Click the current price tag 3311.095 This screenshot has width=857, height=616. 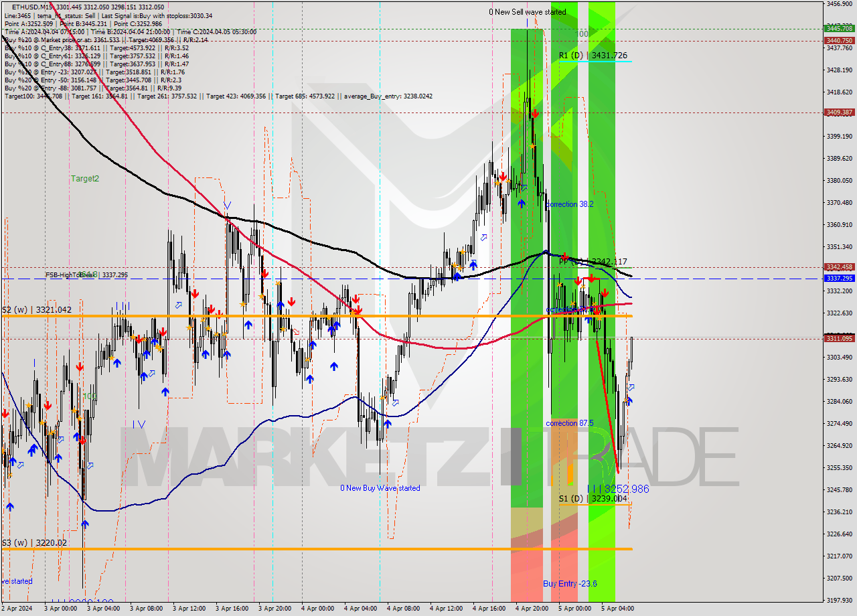click(x=838, y=339)
